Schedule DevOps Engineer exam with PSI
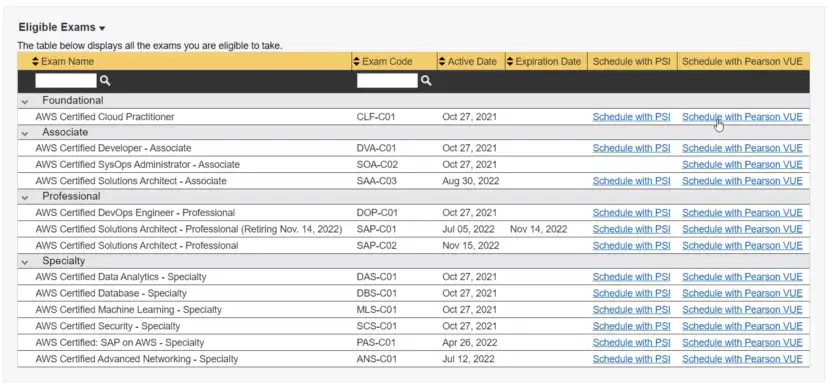 [x=631, y=213]
